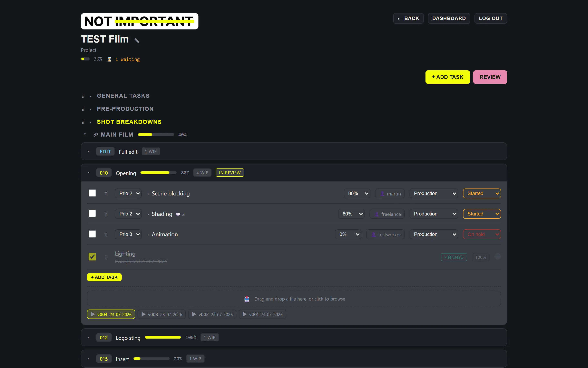Image resolution: width=588 pixels, height=368 pixels.
Task: Play version v003
Action: click(161, 314)
